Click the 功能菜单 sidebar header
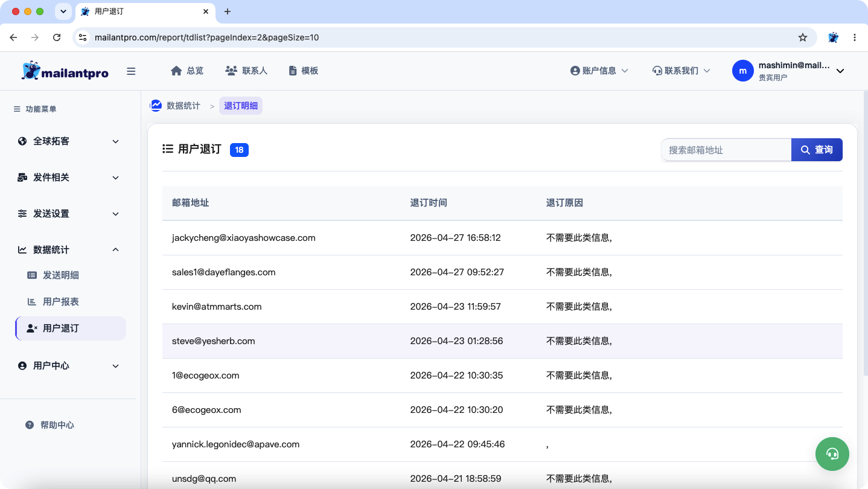The height and width of the screenshot is (489, 868). (x=35, y=109)
